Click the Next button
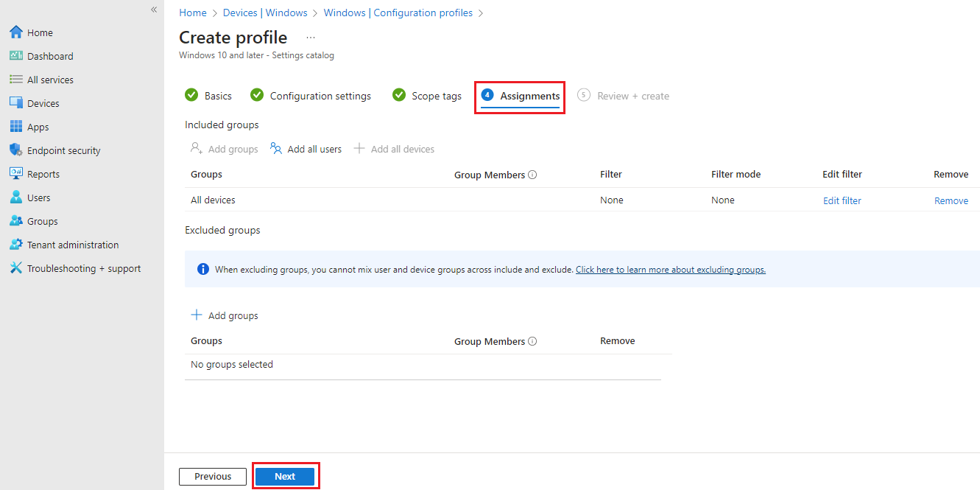This screenshot has height=490, width=980. pos(285,477)
